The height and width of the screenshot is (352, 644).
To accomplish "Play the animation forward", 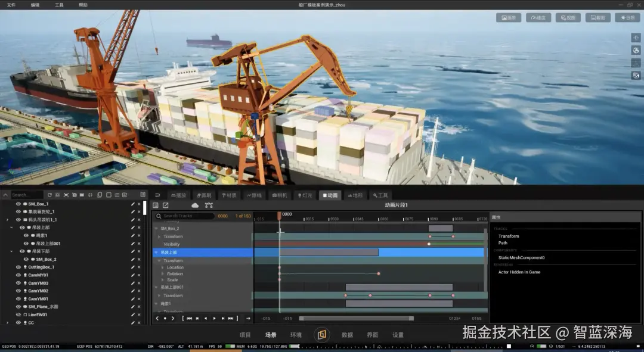I will (215, 319).
